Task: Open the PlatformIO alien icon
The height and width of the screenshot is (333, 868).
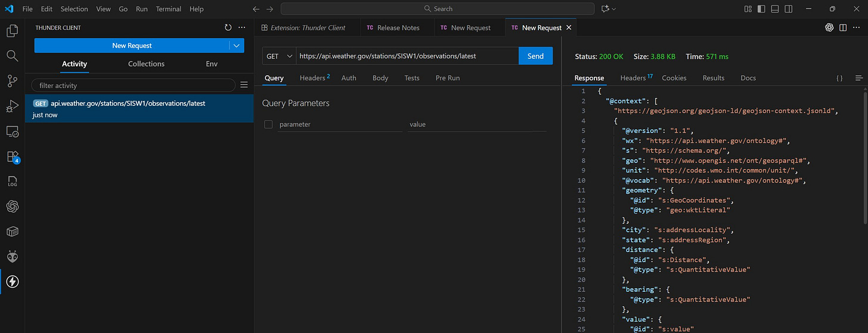Action: 12,257
